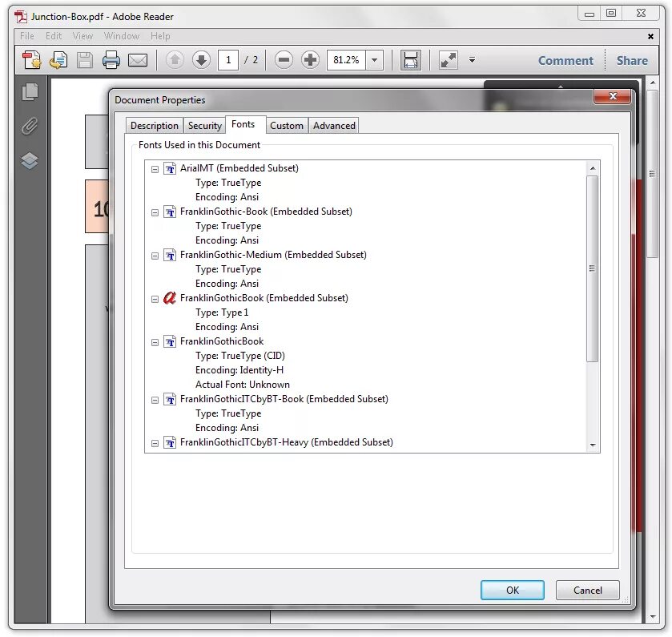672x637 pixels.
Task: Select the 'Actual Font: Unknown' line
Action: [x=243, y=385]
